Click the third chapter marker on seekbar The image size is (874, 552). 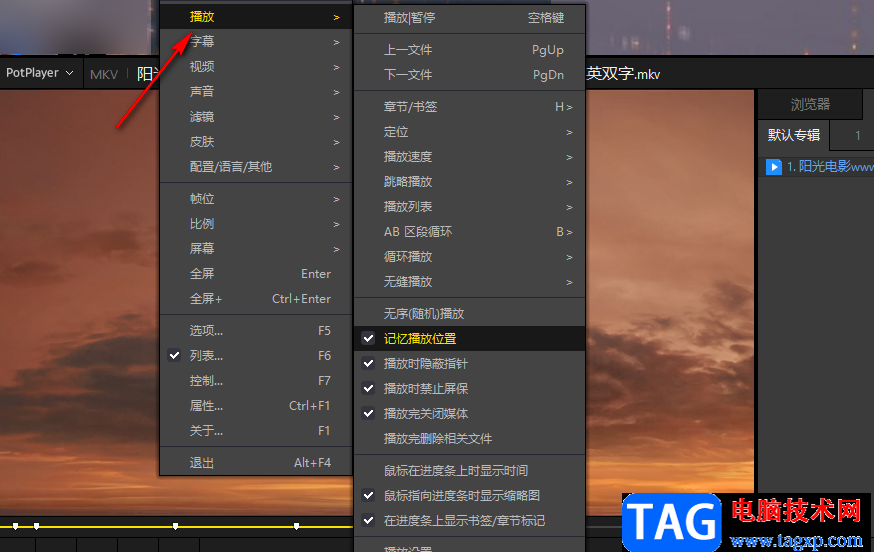coord(176,526)
